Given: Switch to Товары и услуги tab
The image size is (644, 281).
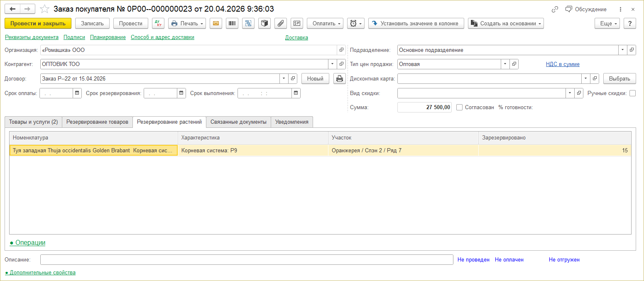Looking at the screenshot, I should pyautogui.click(x=33, y=122).
